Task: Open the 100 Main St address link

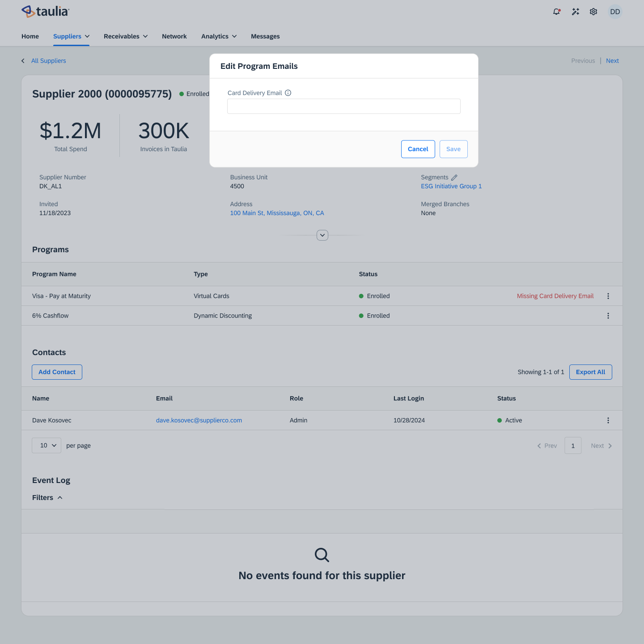Action: point(277,213)
